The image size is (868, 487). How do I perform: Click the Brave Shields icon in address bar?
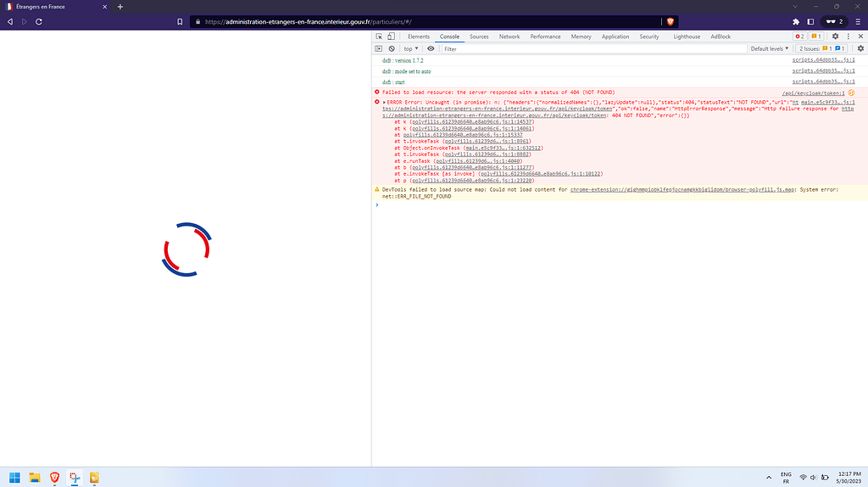[670, 21]
